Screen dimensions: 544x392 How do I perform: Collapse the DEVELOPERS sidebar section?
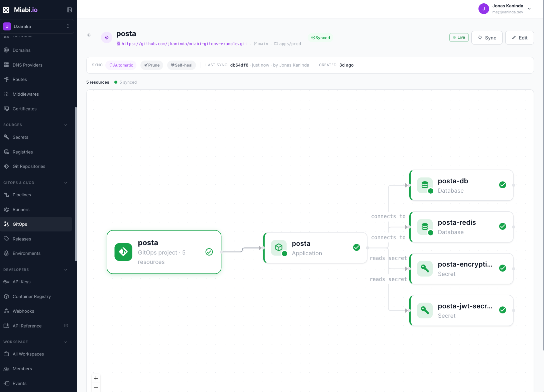click(x=66, y=270)
